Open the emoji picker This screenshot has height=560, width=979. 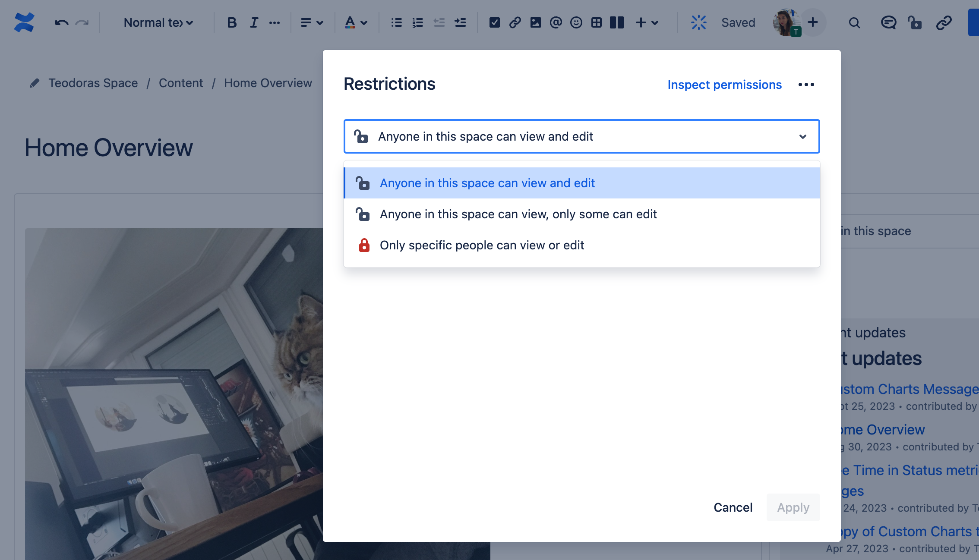click(576, 22)
